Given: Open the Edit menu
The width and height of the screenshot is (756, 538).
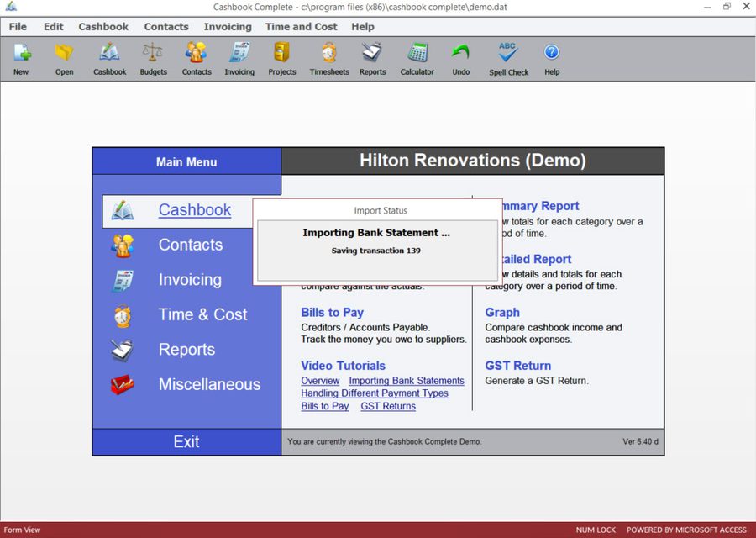Looking at the screenshot, I should pos(53,27).
